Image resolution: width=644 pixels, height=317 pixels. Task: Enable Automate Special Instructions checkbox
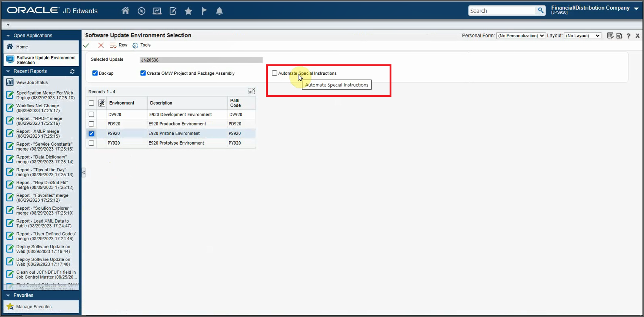coord(274,73)
